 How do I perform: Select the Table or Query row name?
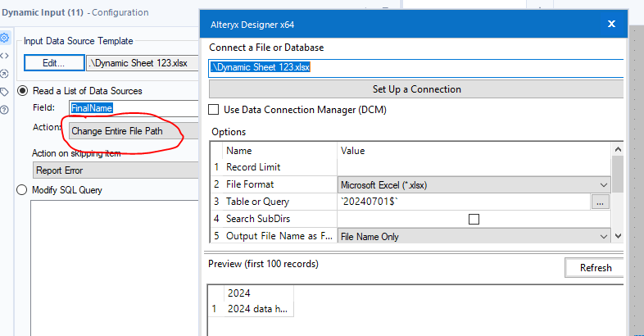(257, 202)
